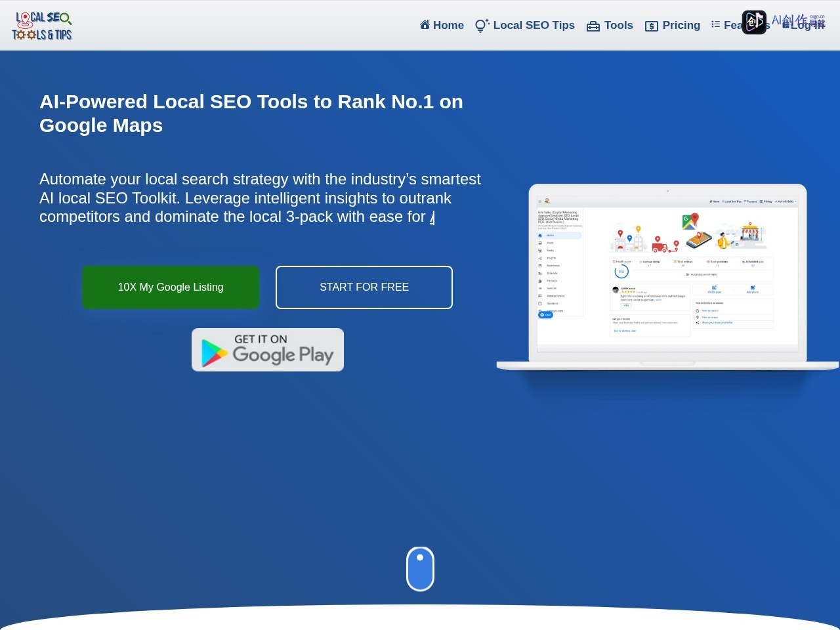Click the AI watermark logo icon in header

click(754, 22)
